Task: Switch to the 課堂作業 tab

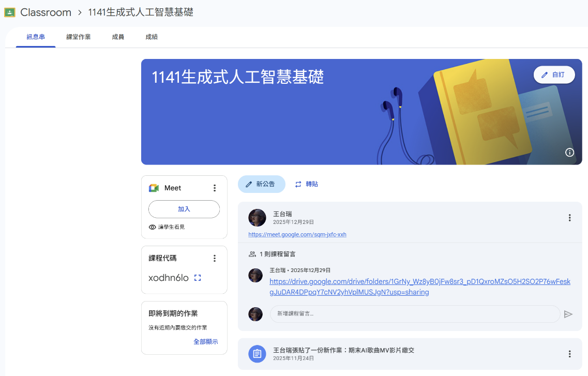Action: coord(79,37)
